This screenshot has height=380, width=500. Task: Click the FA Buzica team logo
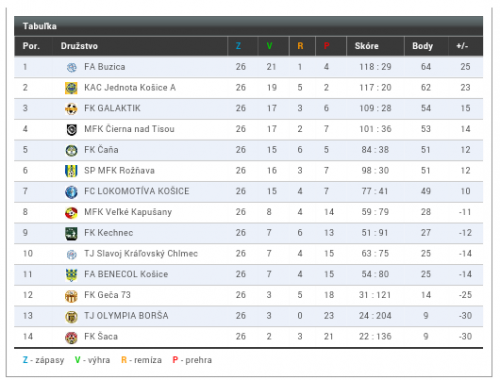pyautogui.click(x=71, y=67)
